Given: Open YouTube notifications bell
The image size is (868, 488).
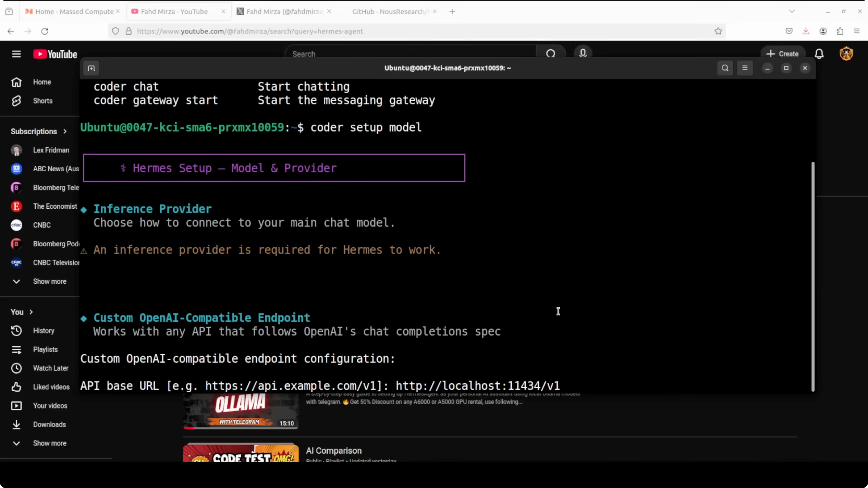Looking at the screenshot, I should coord(819,54).
